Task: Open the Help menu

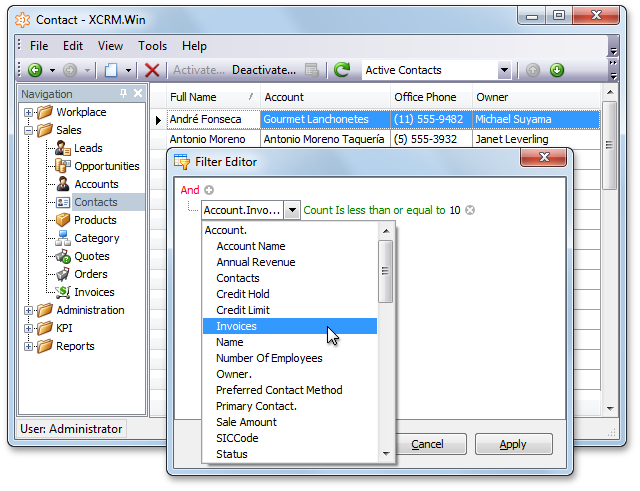Action: tap(194, 46)
